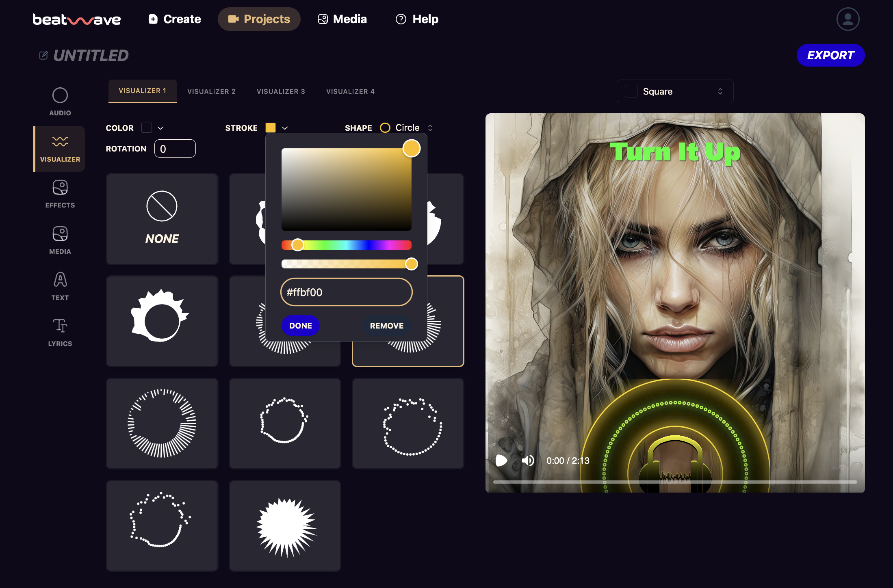Switch to Visualizer 2 tab
Viewport: 893px width, 588px height.
point(211,91)
